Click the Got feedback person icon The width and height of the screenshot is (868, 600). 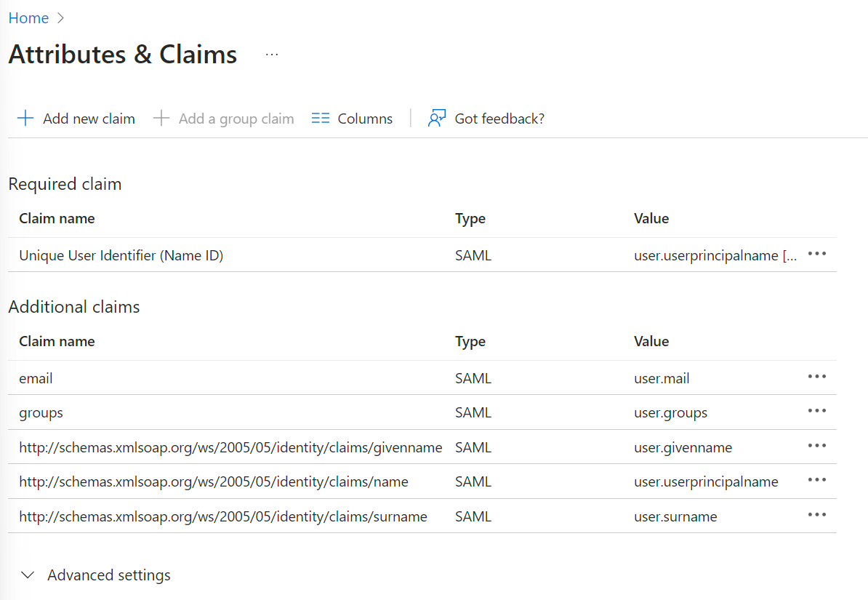pos(437,119)
